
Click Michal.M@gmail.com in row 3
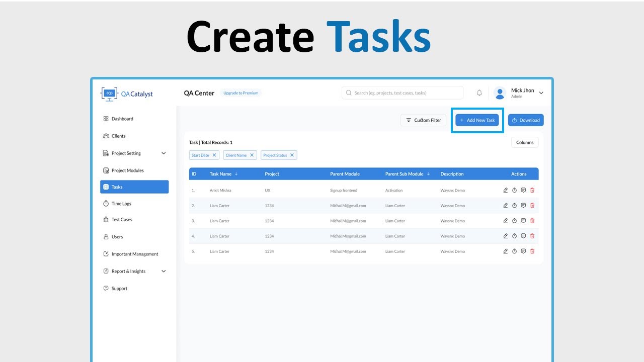(x=348, y=221)
